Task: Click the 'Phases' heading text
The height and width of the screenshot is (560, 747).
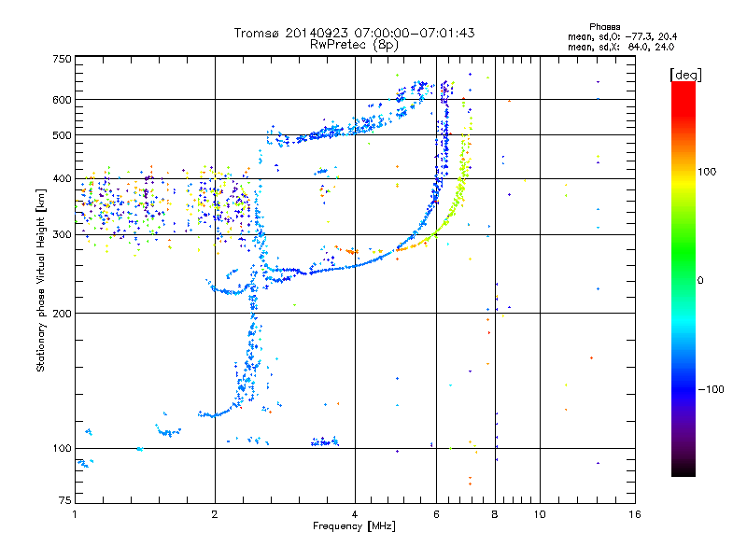Action: coord(604,27)
